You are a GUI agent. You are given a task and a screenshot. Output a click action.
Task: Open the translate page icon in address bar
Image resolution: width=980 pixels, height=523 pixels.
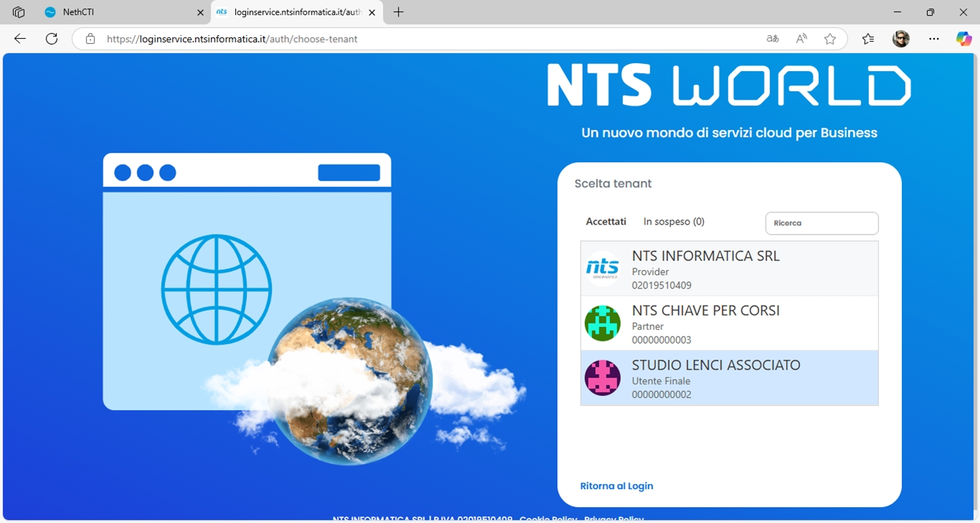tap(773, 39)
